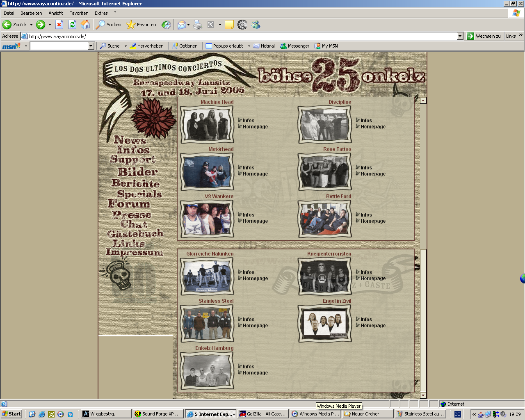Click the gear-shaped toolbar icon
The height and width of the screenshot is (420, 525).
242,25
